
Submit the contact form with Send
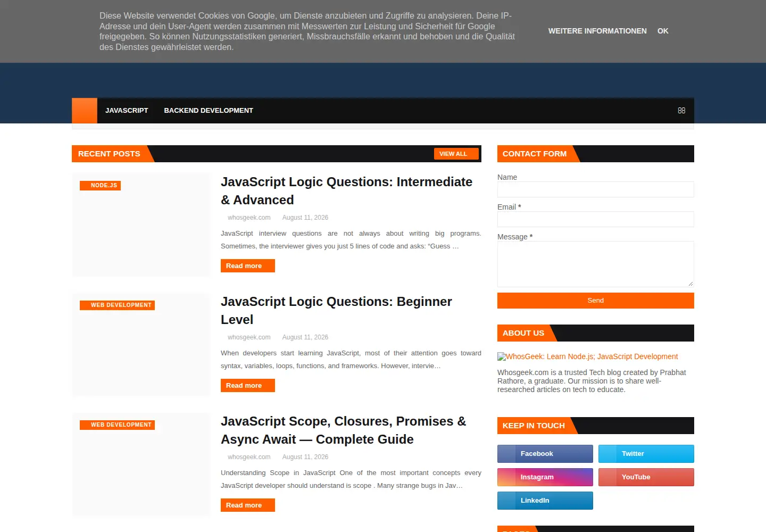596,301
